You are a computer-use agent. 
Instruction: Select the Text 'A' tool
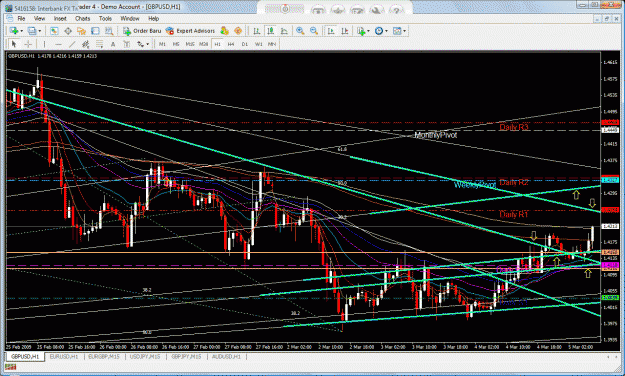[113, 44]
